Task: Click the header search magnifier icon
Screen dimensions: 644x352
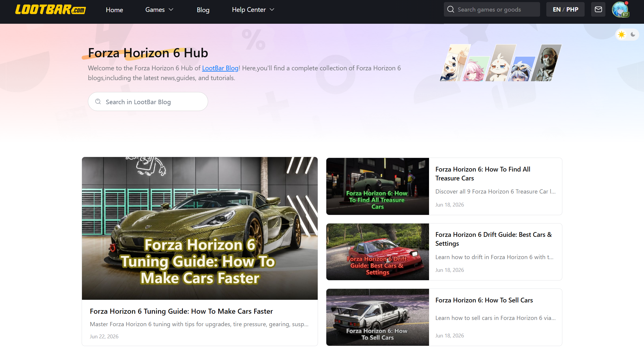Action: [451, 9]
